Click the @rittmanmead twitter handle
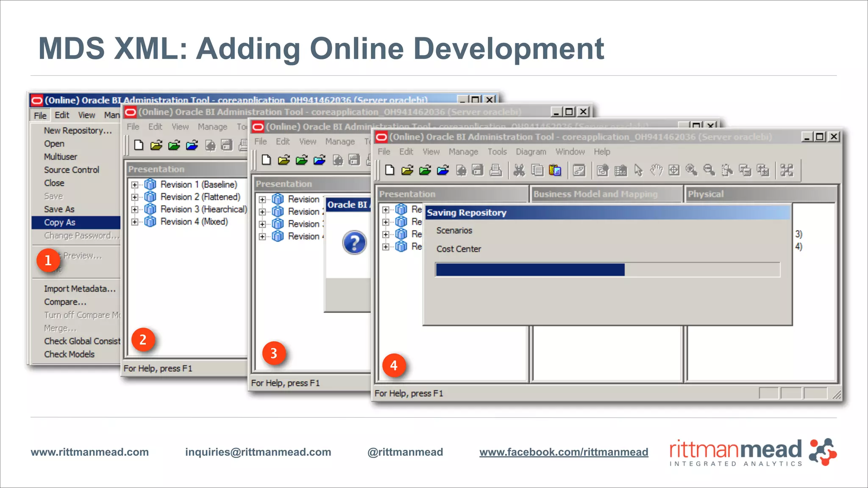This screenshot has height=488, width=868. [x=405, y=452]
